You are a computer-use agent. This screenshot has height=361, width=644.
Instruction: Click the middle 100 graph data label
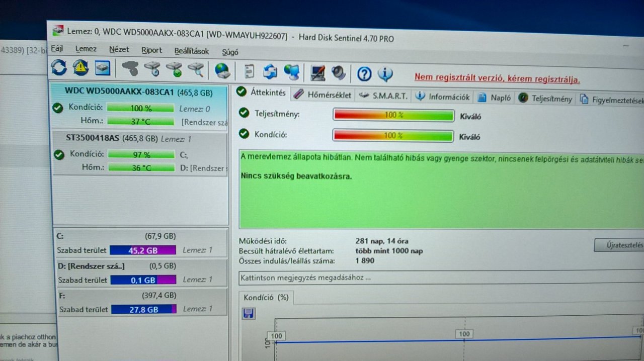464,334
